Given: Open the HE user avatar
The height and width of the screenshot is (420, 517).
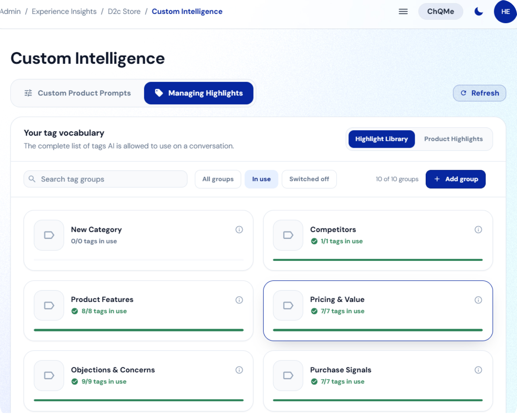Looking at the screenshot, I should (x=505, y=12).
